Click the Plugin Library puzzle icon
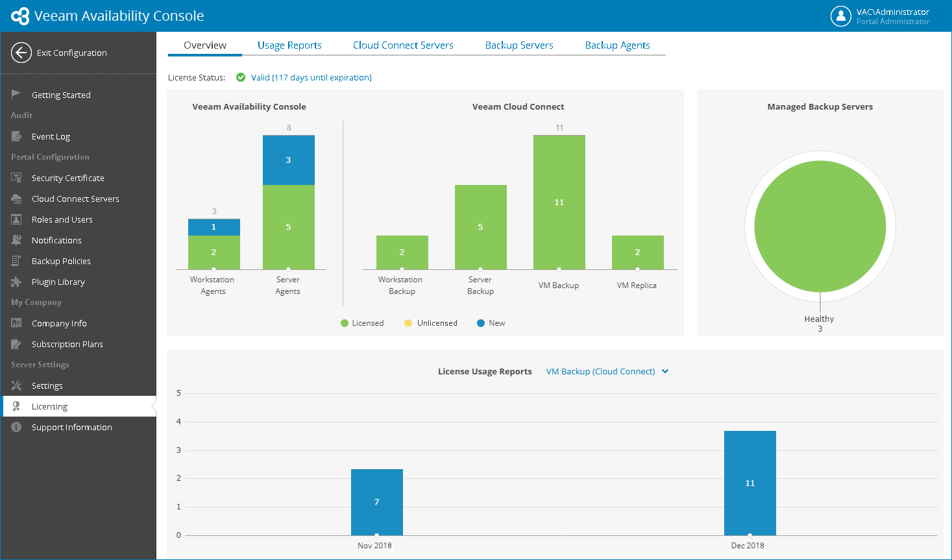 16,282
